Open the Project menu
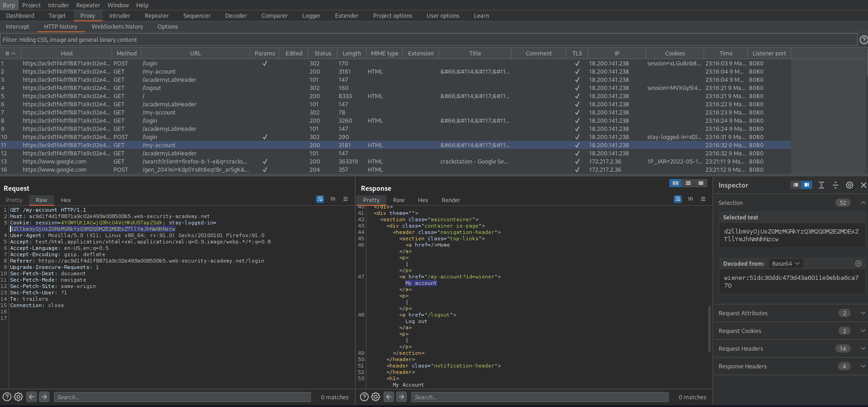Viewport: 868px width, 407px height. coord(31,5)
